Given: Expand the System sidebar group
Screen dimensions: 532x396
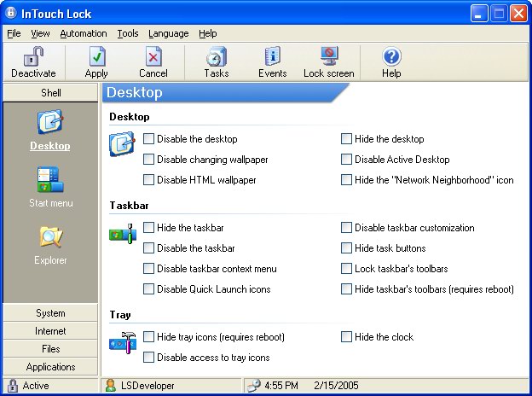Looking at the screenshot, I should [50, 313].
